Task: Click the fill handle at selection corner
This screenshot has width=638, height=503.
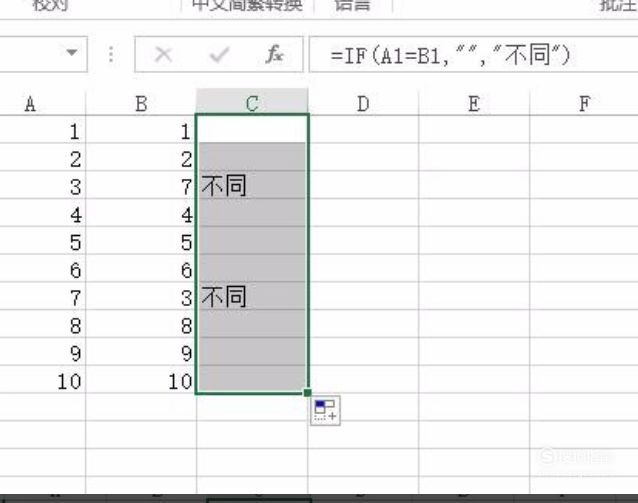Action: click(x=308, y=392)
